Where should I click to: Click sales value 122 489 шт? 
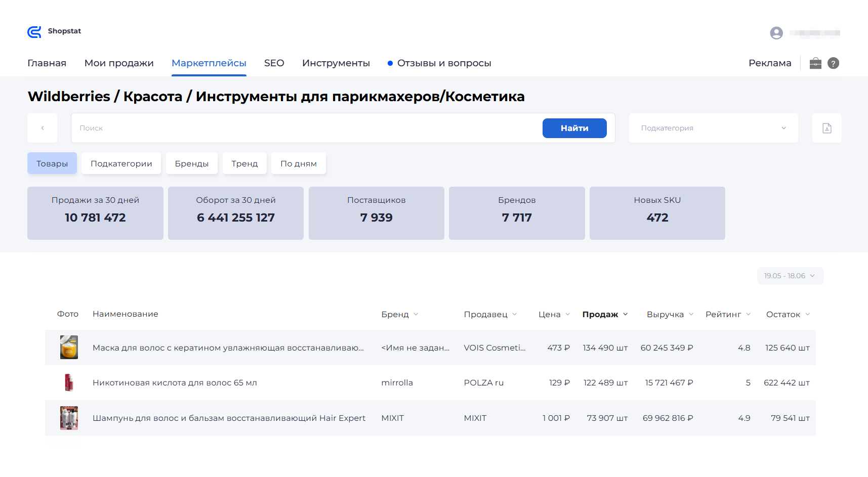(x=606, y=382)
